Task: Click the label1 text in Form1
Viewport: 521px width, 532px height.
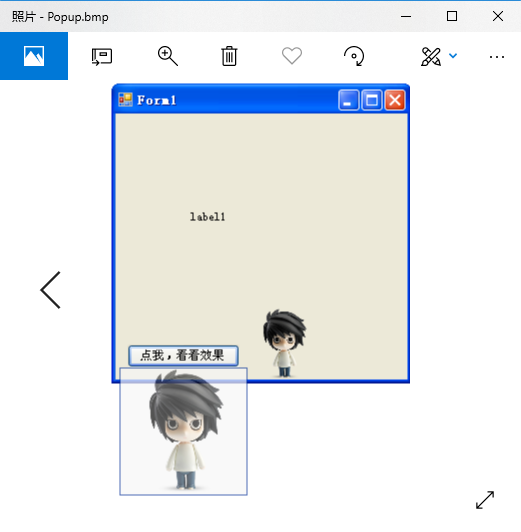Action: (x=207, y=217)
